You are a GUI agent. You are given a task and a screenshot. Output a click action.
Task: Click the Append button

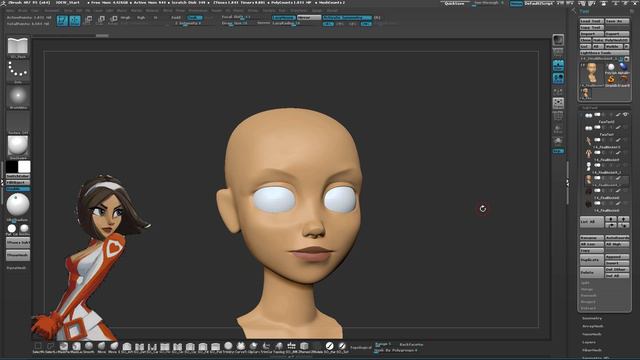click(617, 257)
